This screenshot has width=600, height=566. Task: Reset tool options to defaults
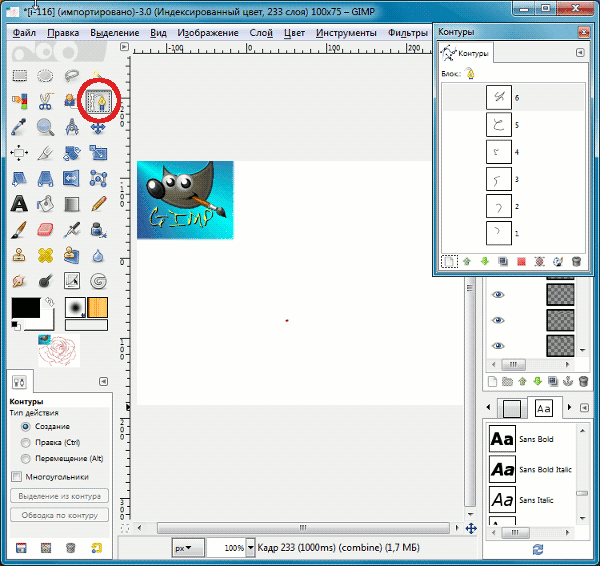[x=96, y=548]
